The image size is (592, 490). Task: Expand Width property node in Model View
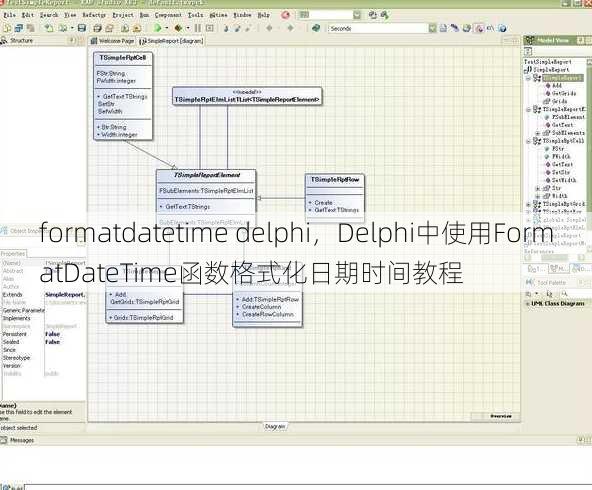537,196
